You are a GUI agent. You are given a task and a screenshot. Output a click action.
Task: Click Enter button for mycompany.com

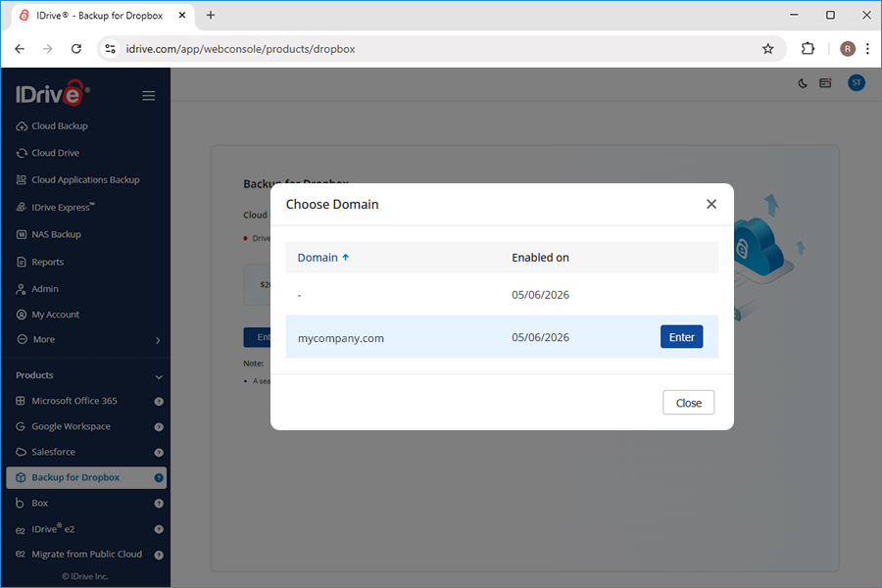pos(682,337)
